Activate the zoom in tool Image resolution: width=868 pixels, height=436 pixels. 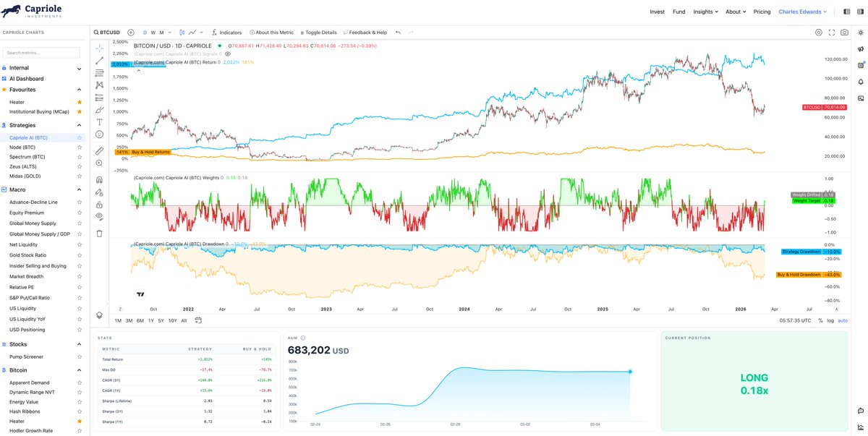tap(99, 163)
